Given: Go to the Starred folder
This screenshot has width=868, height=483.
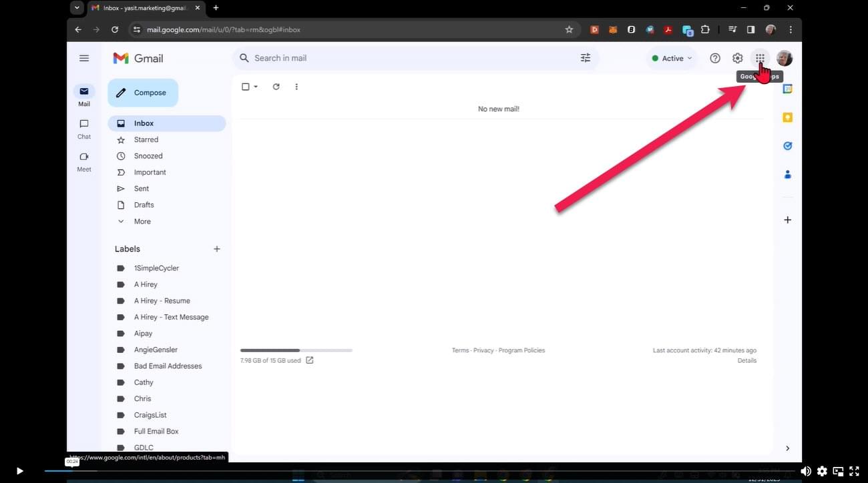Looking at the screenshot, I should [x=146, y=139].
